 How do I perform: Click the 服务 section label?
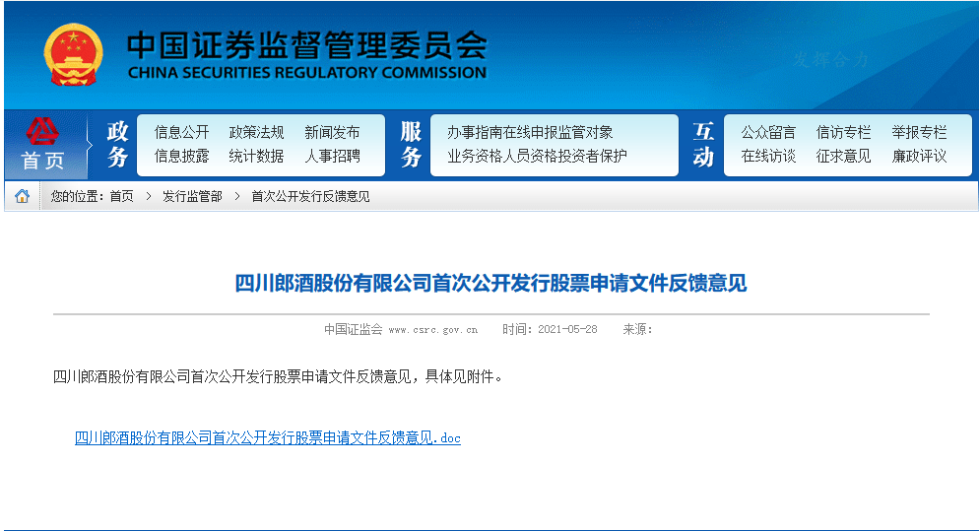(x=411, y=145)
